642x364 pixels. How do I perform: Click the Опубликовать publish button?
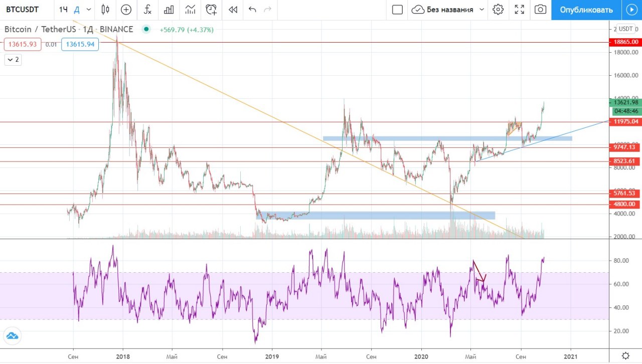click(x=586, y=10)
